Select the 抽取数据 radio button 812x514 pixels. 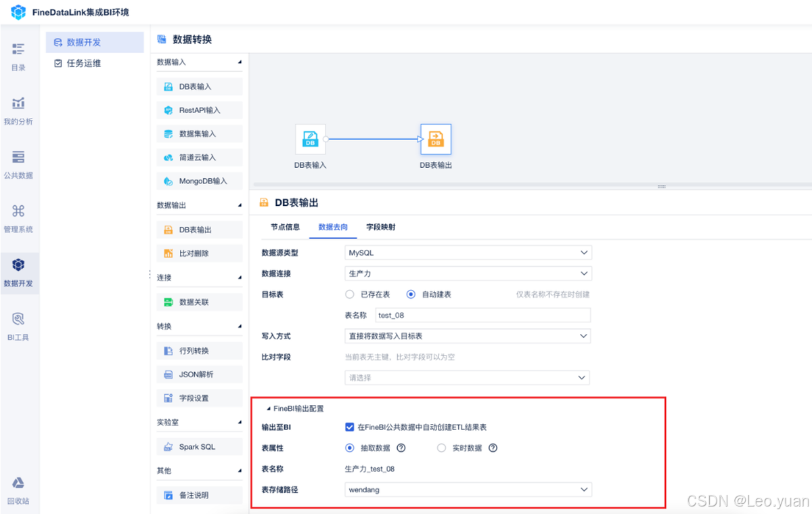[350, 448]
